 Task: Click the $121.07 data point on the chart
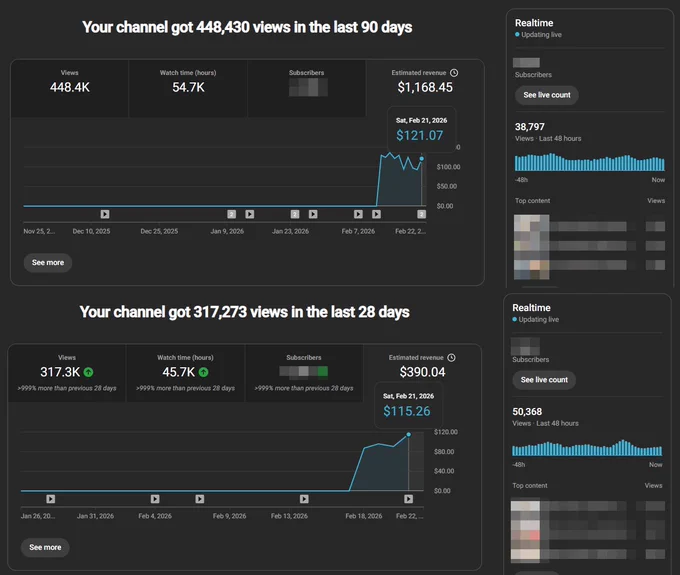[x=422, y=159]
